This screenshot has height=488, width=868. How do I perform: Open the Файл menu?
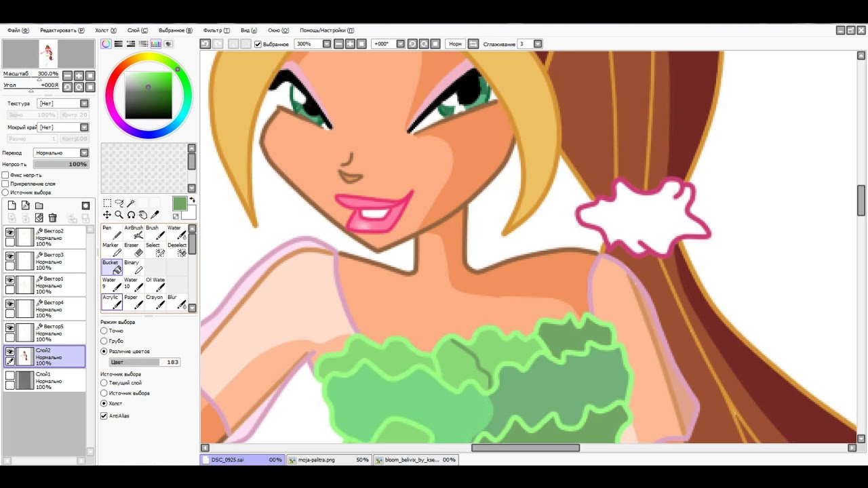(x=18, y=30)
